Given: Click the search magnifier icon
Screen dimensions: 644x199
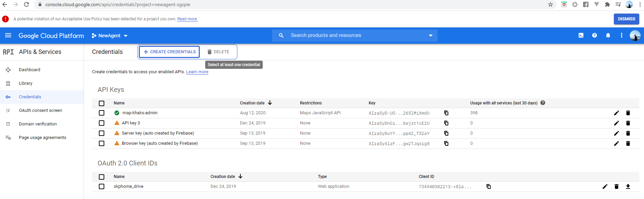Looking at the screenshot, I should 281,35.
